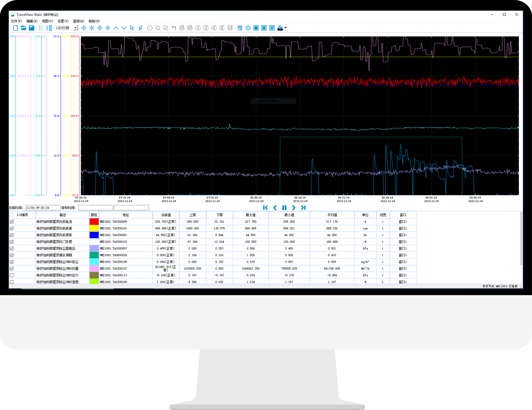Viewport: 532px width, 410px height.
Task: Click the zoom region magnifier icon
Action: [158, 28]
